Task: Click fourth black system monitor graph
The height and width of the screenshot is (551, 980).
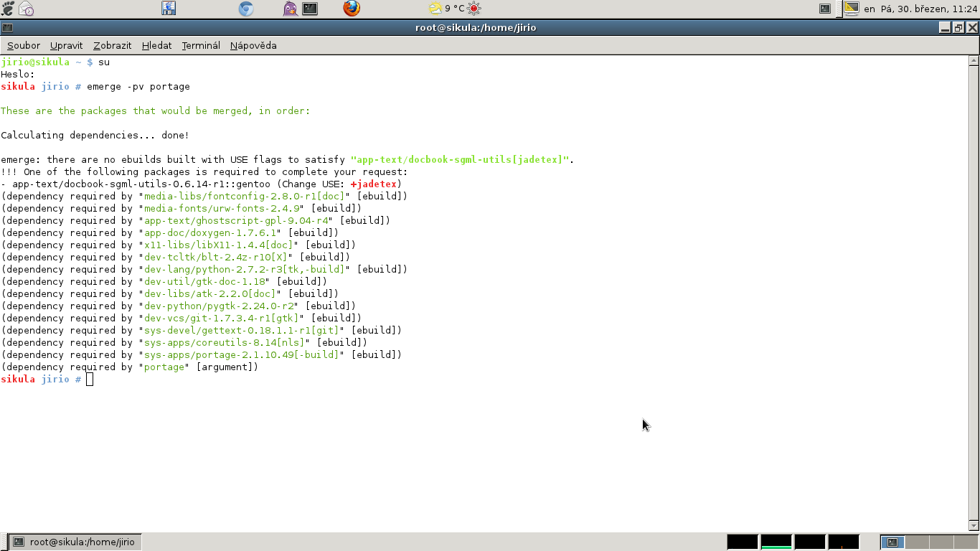Action: click(844, 542)
